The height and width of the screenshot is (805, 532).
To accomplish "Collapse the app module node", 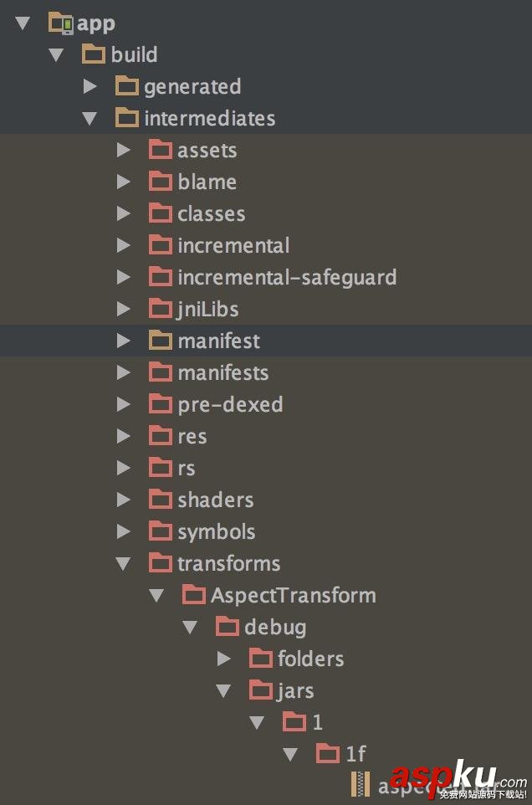I will (20, 23).
